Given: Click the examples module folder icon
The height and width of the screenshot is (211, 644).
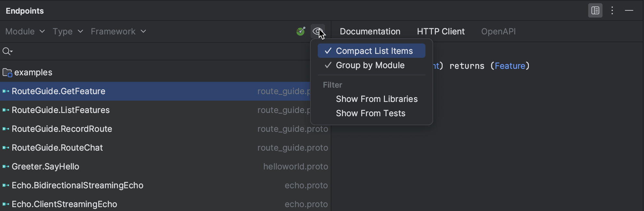Looking at the screenshot, I should 6,72.
